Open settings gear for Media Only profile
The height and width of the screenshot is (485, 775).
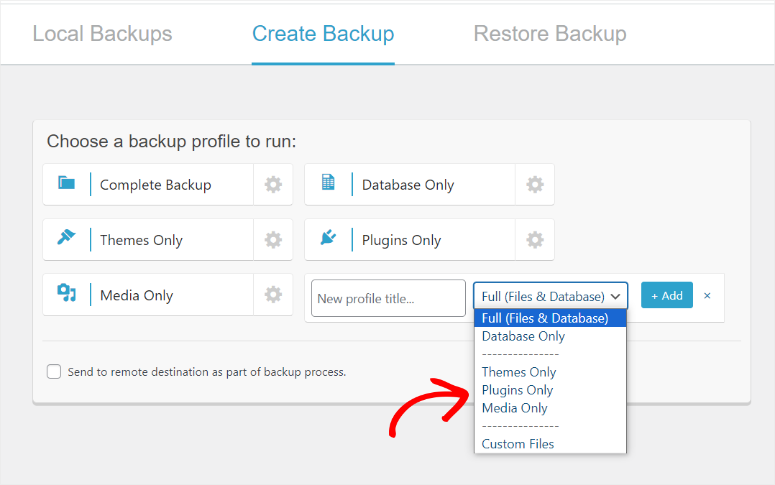point(273,295)
